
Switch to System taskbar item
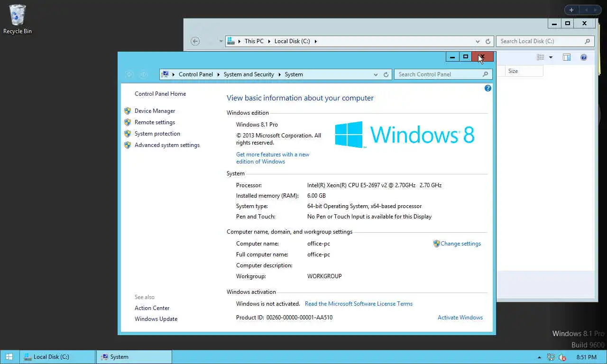click(134, 357)
